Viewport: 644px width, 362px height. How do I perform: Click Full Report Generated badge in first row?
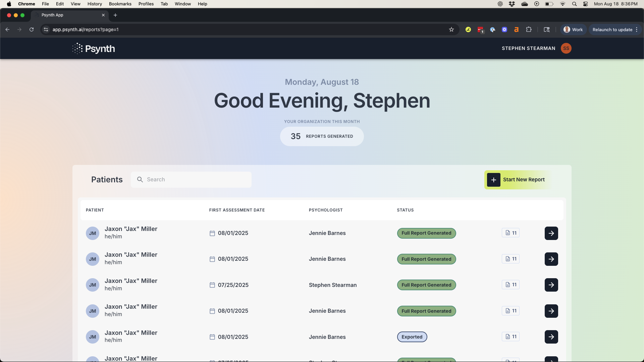pos(426,233)
